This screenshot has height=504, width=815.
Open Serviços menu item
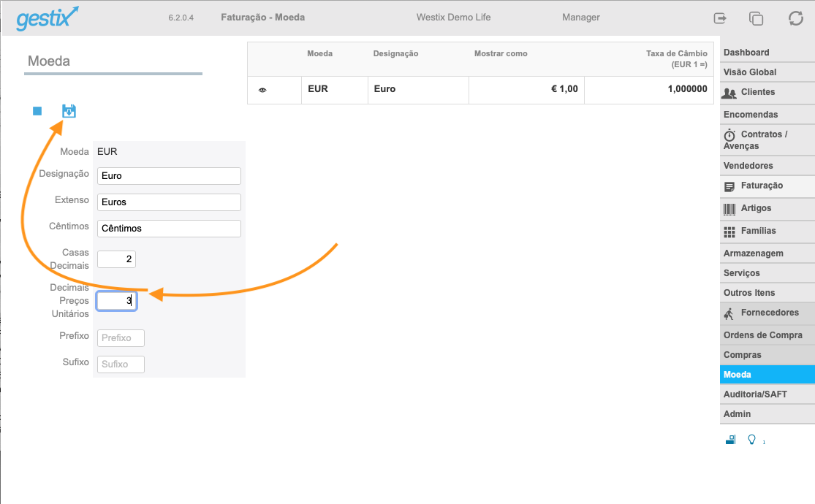767,272
